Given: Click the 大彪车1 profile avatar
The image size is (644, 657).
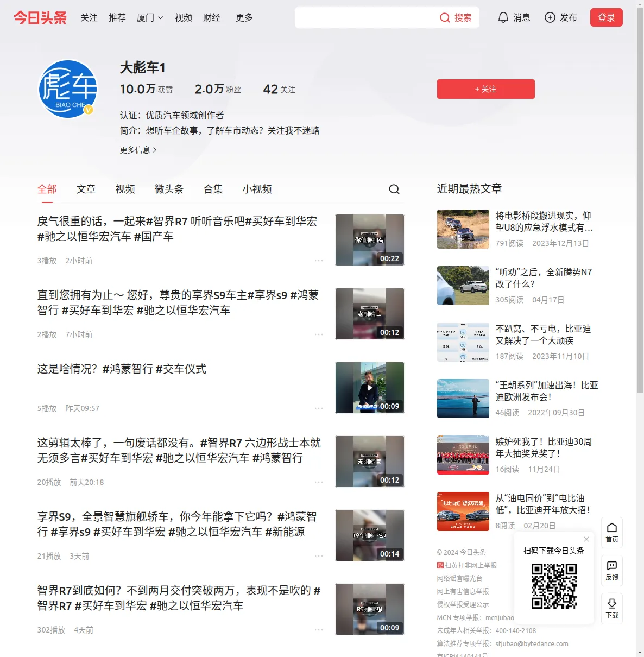Looking at the screenshot, I should click(x=68, y=89).
